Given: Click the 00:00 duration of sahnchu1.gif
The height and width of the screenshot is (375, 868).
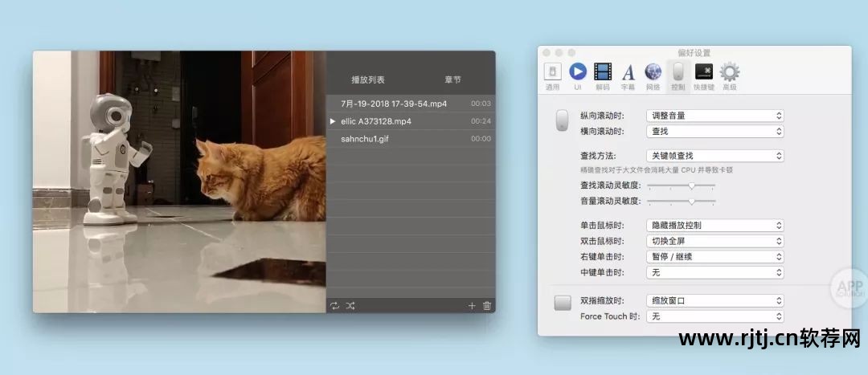Looking at the screenshot, I should (x=481, y=139).
